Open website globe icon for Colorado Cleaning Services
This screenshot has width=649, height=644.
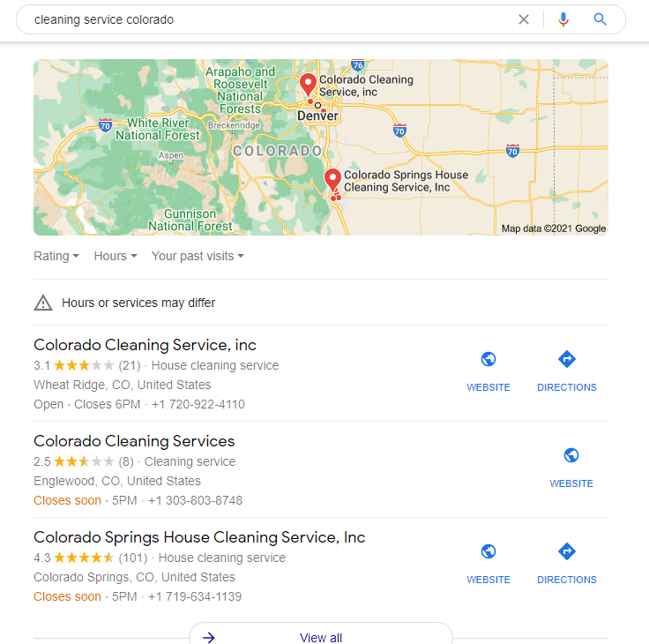571,455
